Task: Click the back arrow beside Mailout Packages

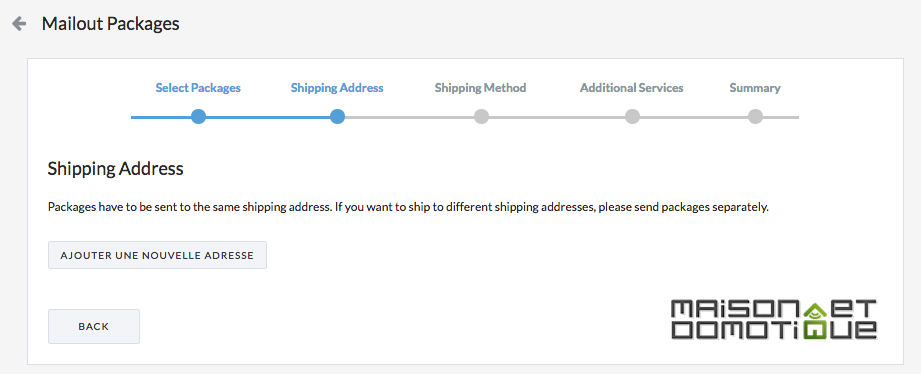Action: tap(19, 24)
